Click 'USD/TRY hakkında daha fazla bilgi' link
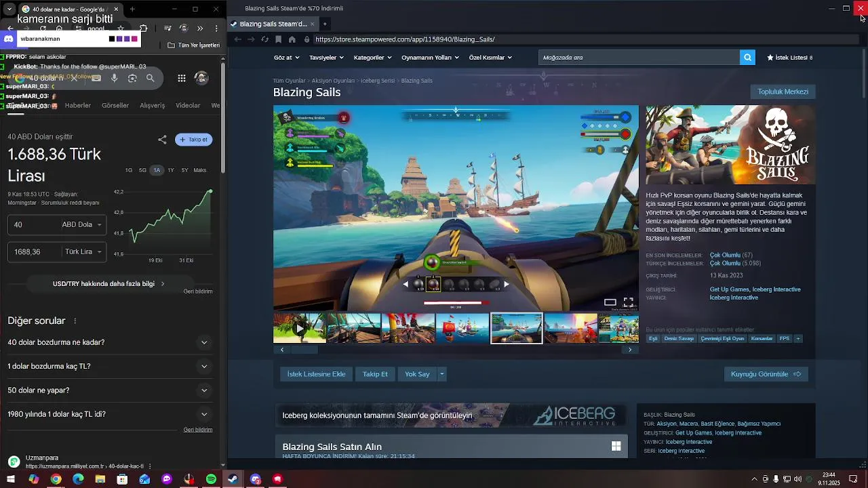This screenshot has width=868, height=488. (108, 284)
